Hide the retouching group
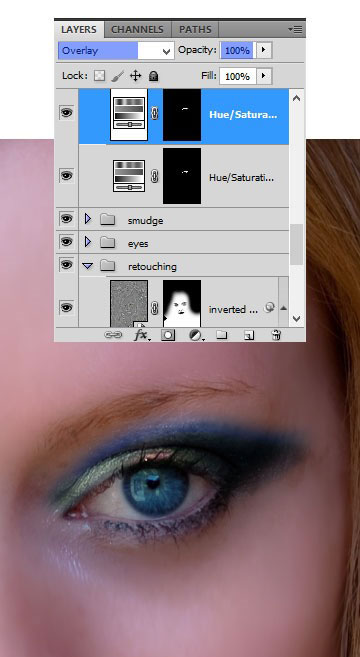This screenshot has width=360, height=657. tap(66, 265)
